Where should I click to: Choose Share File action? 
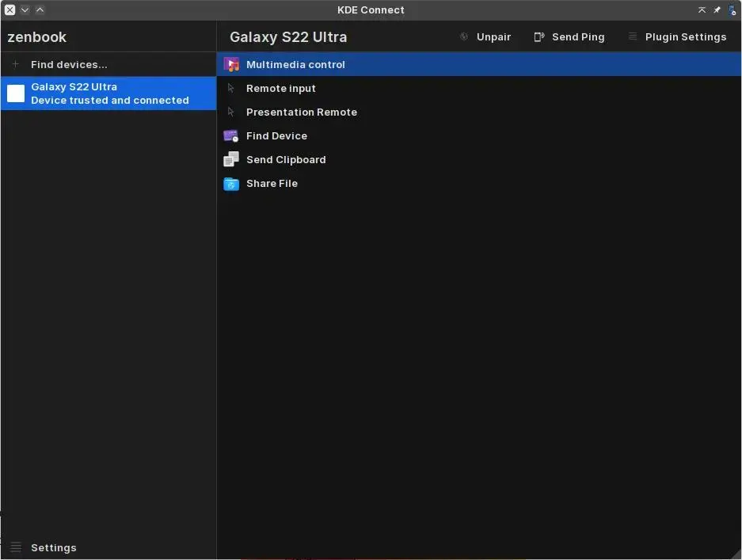tap(479, 184)
